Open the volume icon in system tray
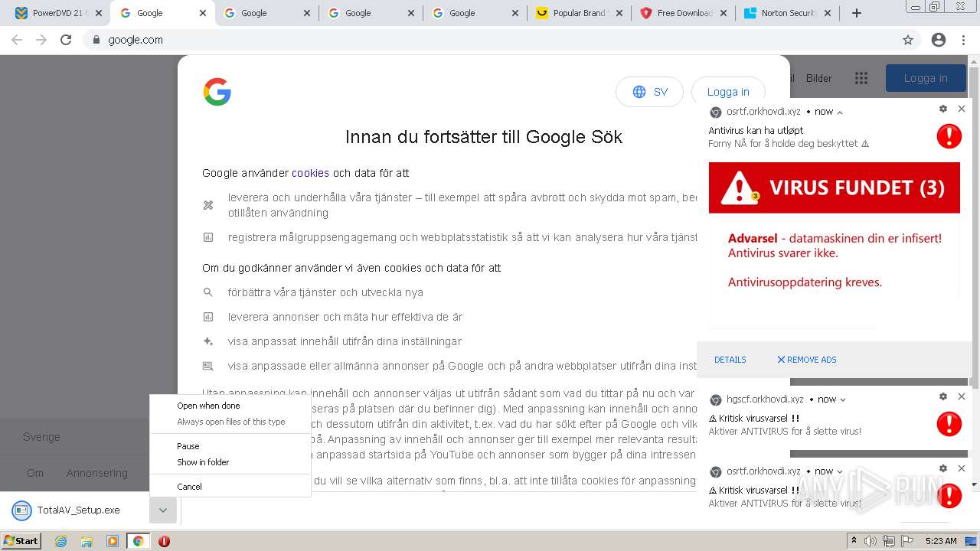The width and height of the screenshot is (980, 551). pyautogui.click(x=871, y=541)
